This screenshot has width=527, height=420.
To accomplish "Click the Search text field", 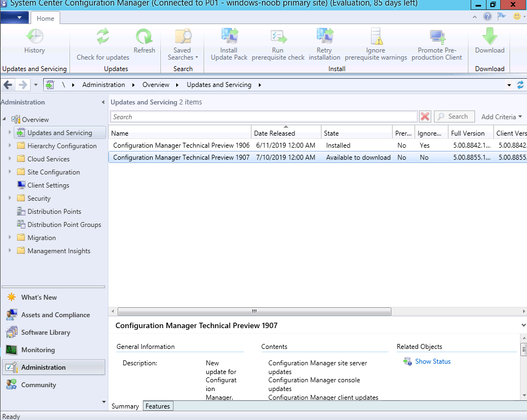I will point(264,116).
